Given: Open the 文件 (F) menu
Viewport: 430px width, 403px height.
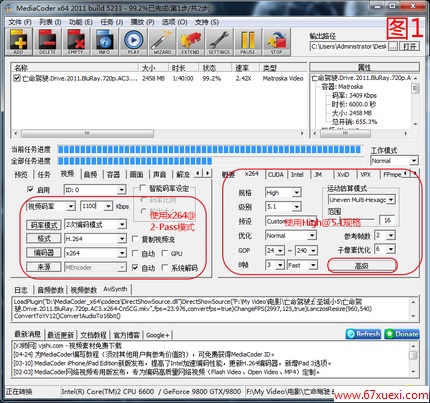Looking at the screenshot, I should point(19,22).
